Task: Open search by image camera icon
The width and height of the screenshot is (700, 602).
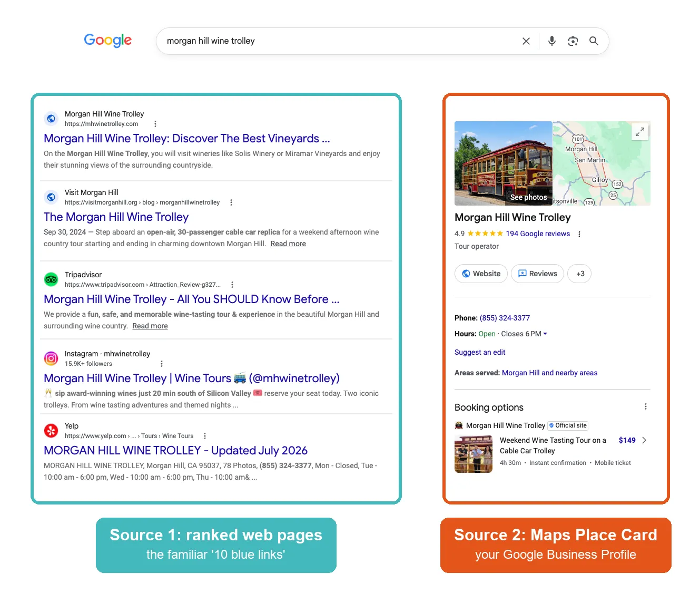Action: click(573, 41)
